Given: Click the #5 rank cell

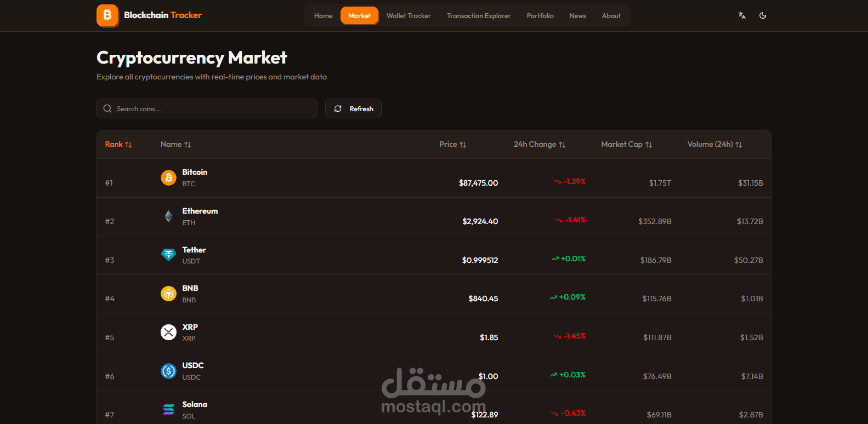Looking at the screenshot, I should click(110, 337).
